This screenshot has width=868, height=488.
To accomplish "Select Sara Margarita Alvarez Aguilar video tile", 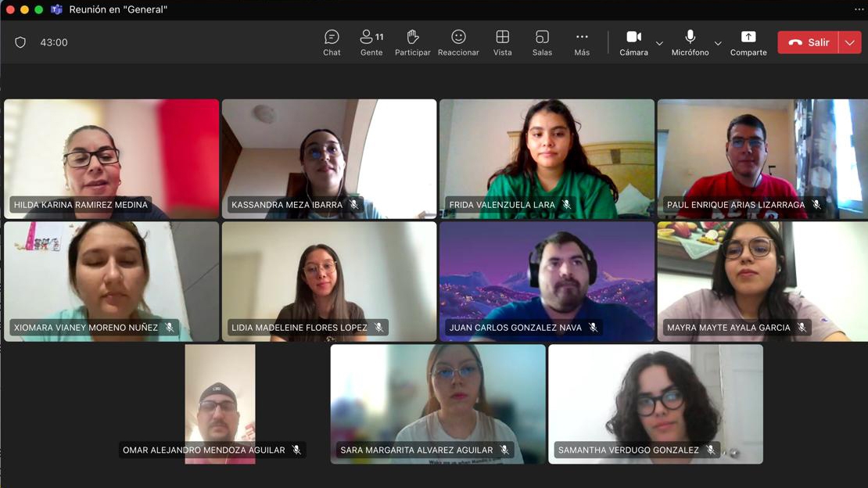I will tap(438, 404).
